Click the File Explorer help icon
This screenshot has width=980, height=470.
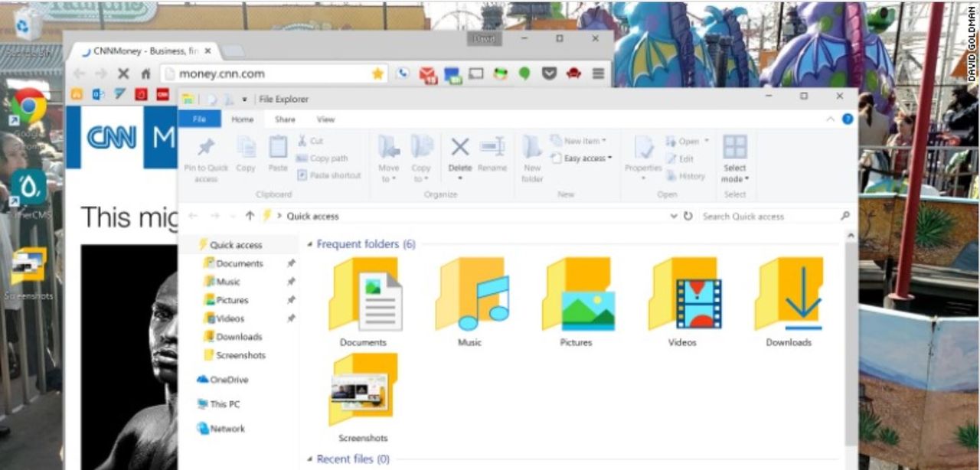[848, 119]
